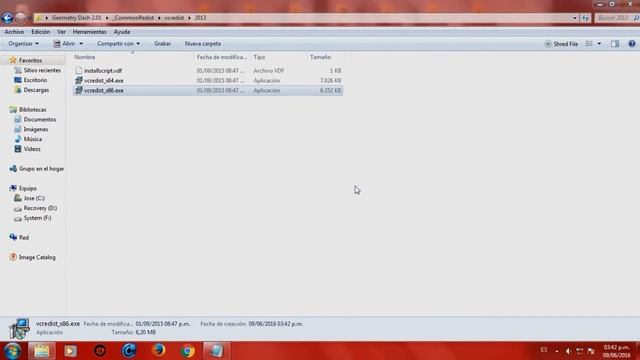Click vcredist breadcrumb segment

tap(174, 18)
